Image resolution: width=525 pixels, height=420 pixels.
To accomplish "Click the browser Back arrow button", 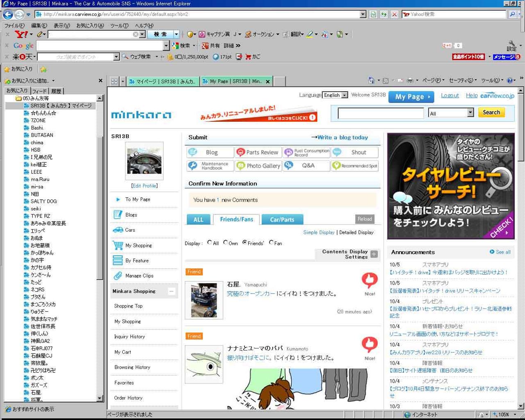I will click(8, 14).
